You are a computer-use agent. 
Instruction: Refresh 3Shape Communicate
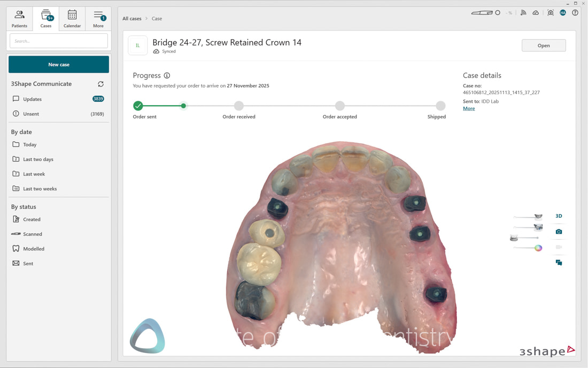pyautogui.click(x=100, y=83)
